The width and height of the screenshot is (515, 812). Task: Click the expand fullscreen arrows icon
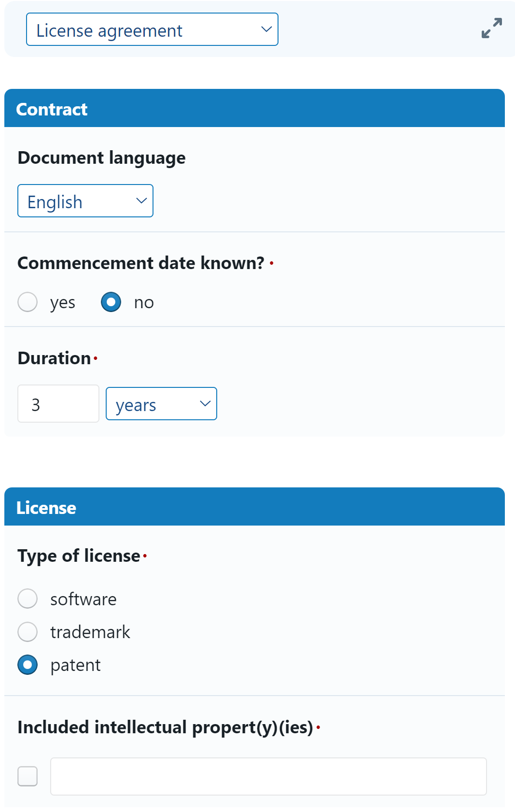pyautogui.click(x=491, y=28)
